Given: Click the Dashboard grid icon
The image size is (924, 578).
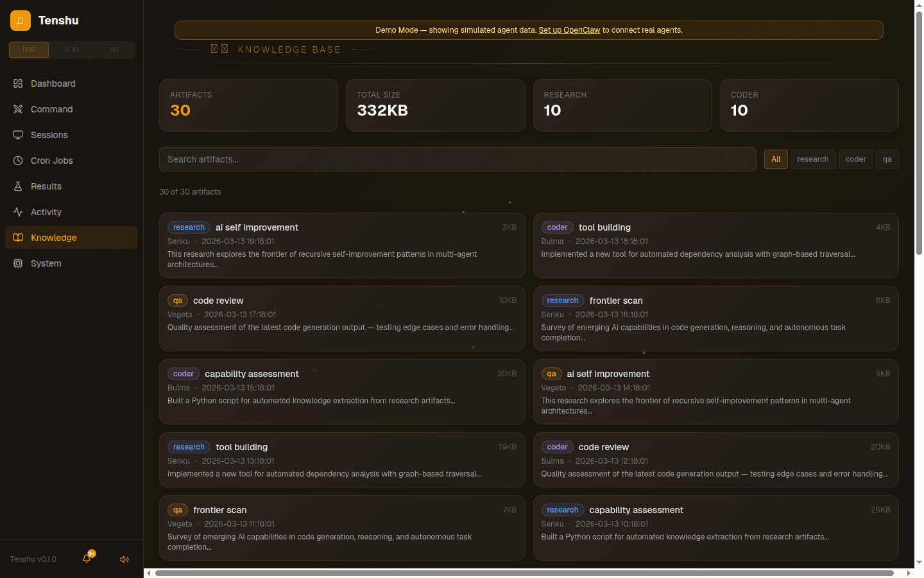Looking at the screenshot, I should coord(18,83).
